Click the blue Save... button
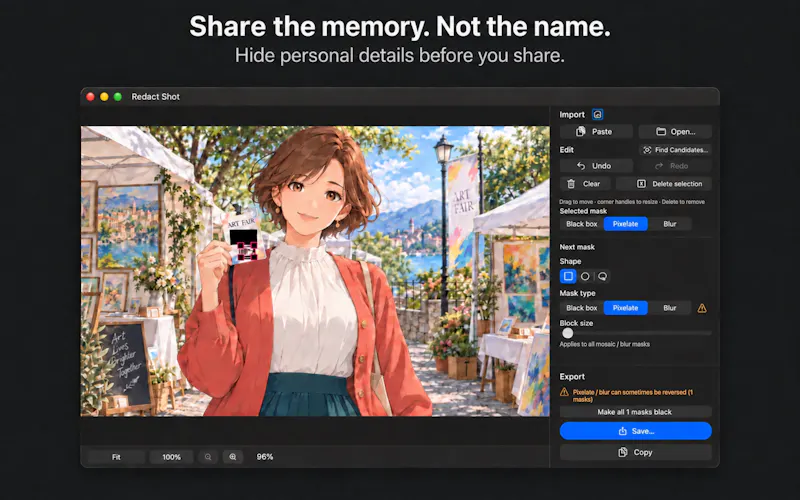This screenshot has height=500, width=800. pyautogui.click(x=635, y=431)
